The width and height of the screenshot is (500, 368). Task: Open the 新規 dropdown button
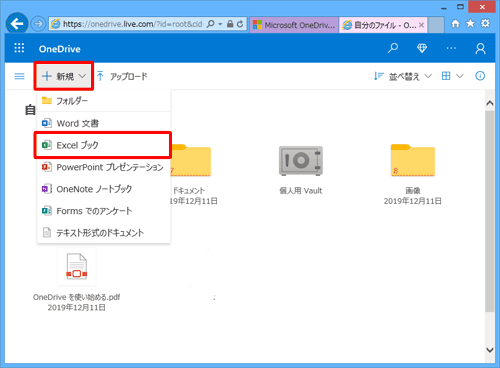pos(64,76)
